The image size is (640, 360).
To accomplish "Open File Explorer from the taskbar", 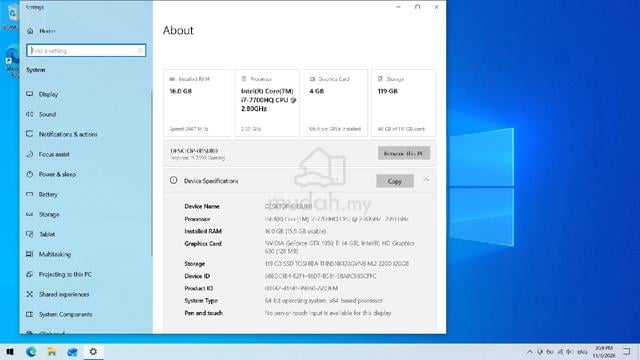I will pyautogui.click(x=52, y=351).
